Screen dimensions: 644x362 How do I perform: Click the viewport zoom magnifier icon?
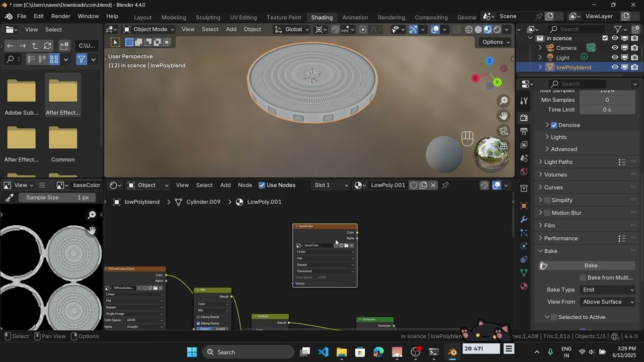pyautogui.click(x=504, y=101)
